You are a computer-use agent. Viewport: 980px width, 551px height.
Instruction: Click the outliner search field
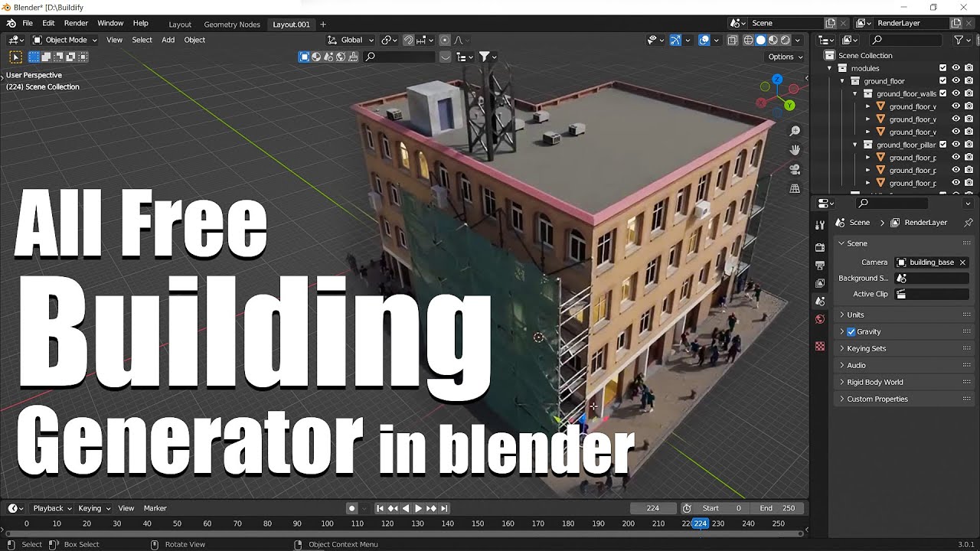pyautogui.click(x=906, y=40)
